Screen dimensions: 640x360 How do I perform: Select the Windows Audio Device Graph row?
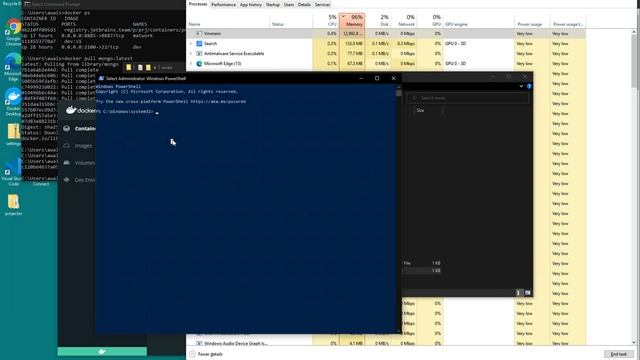coord(386,343)
